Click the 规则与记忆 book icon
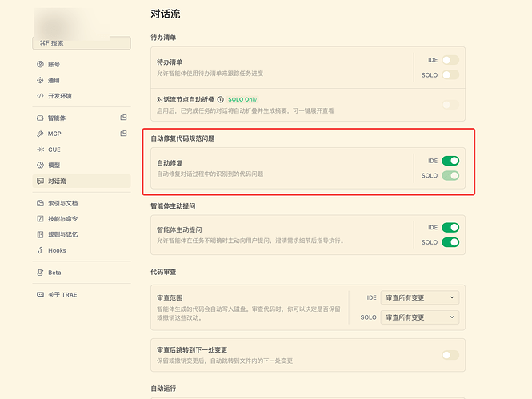This screenshot has height=399, width=532. tap(40, 234)
